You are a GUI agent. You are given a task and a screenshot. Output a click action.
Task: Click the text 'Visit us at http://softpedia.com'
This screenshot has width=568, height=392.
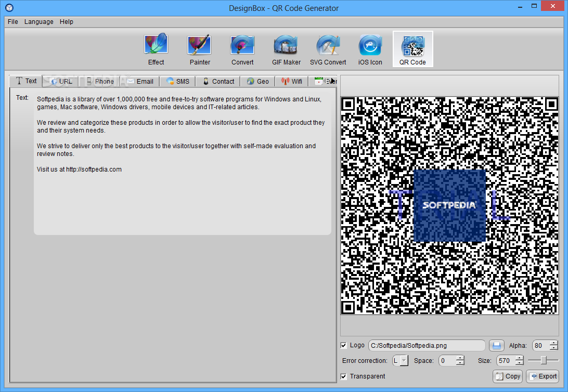coord(80,169)
